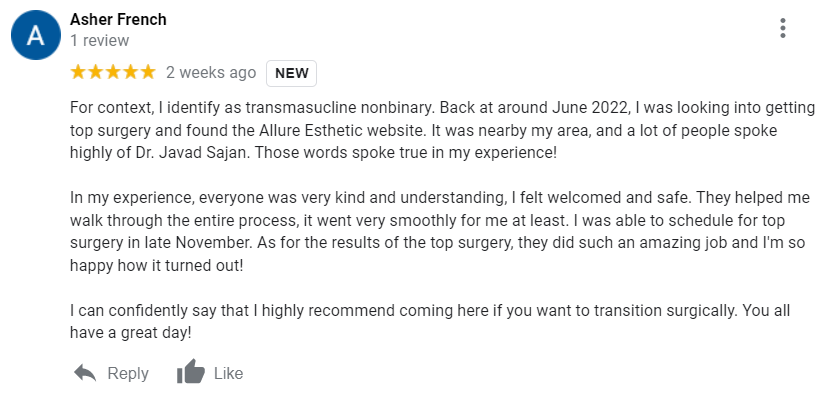
Task: Click the "2 weeks ago" timestamp
Action: pos(211,73)
